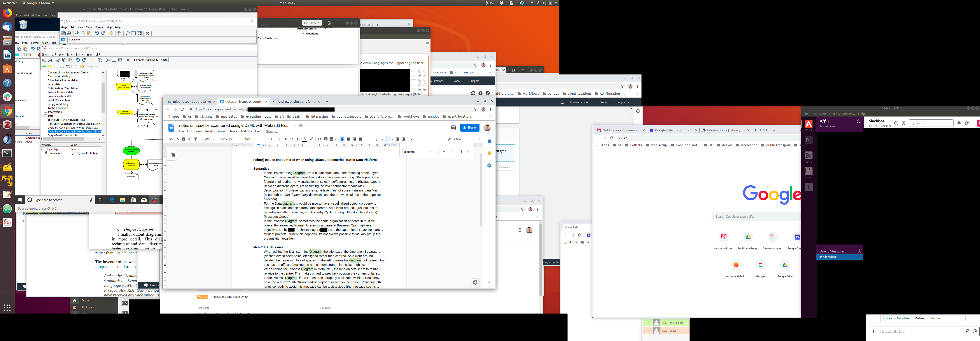Toggle italic formatting in Docs toolbar

click(292, 139)
